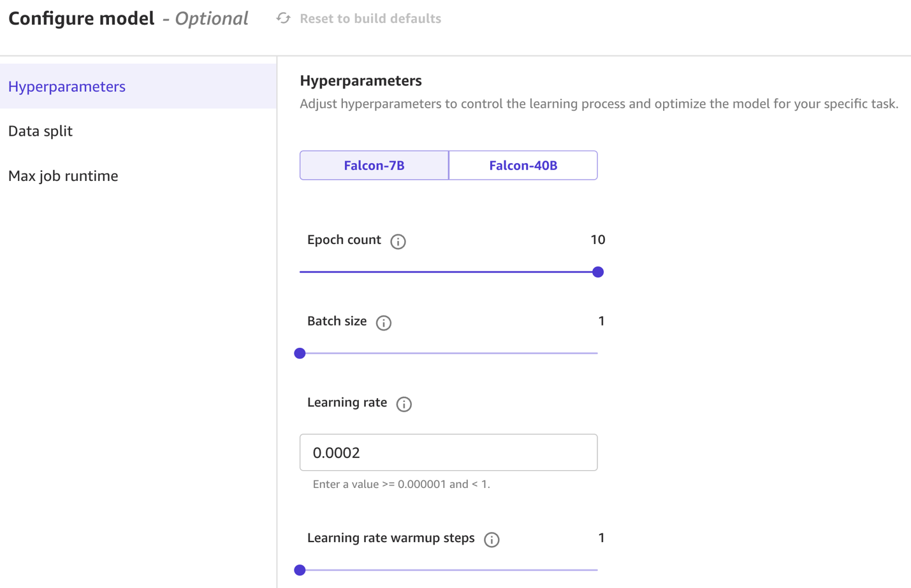This screenshot has width=911, height=588.
Task: Click the Learning rate info icon
Action: point(404,404)
